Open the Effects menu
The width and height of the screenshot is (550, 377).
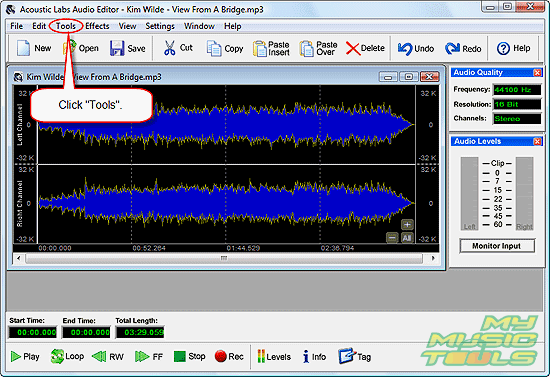[x=97, y=26]
